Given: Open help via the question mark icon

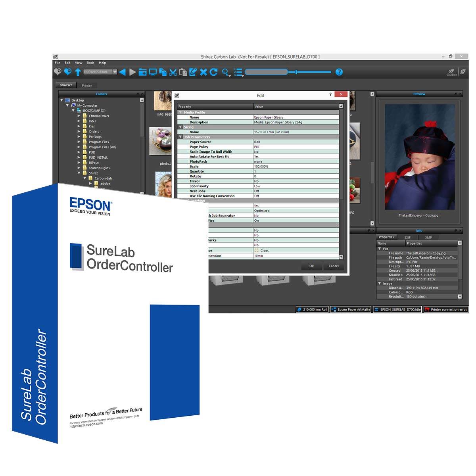Looking at the screenshot, I should [339, 72].
